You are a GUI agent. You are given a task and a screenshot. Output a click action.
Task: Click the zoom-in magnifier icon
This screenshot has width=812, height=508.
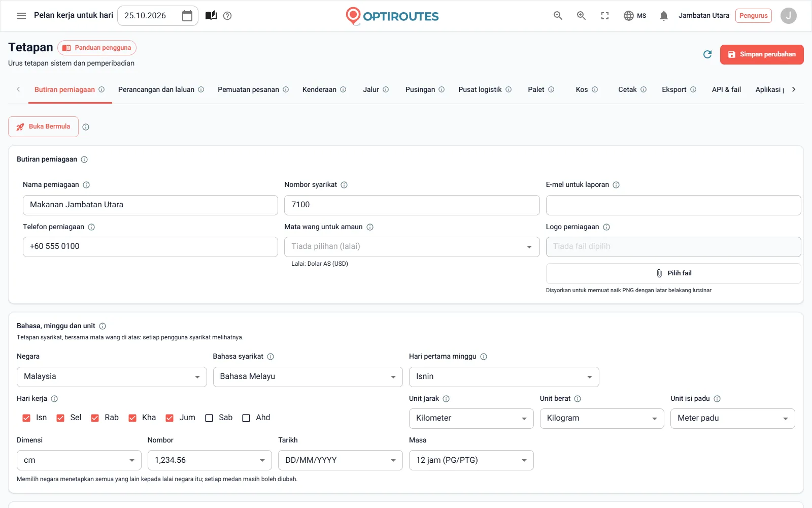[581, 16]
